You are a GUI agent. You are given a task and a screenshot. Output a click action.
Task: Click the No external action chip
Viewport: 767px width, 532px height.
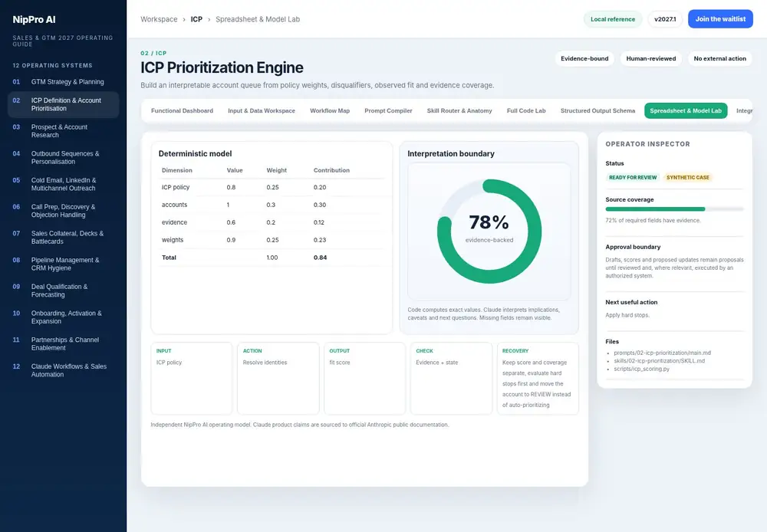[x=719, y=59]
